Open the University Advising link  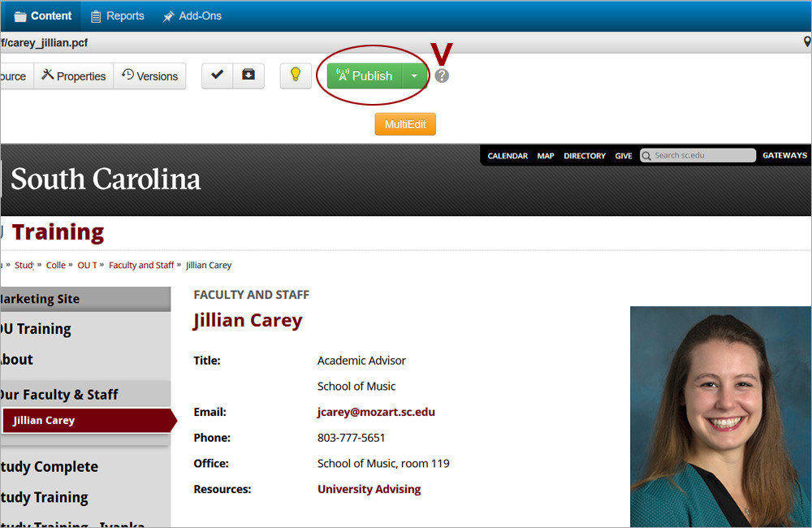(369, 490)
